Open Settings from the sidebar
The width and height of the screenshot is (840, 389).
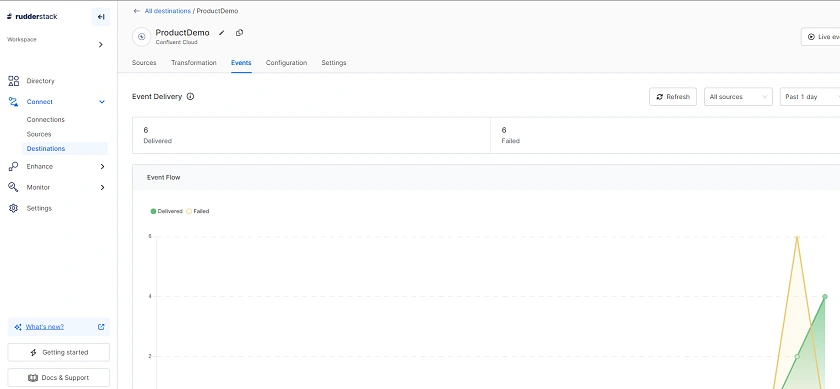pos(39,208)
